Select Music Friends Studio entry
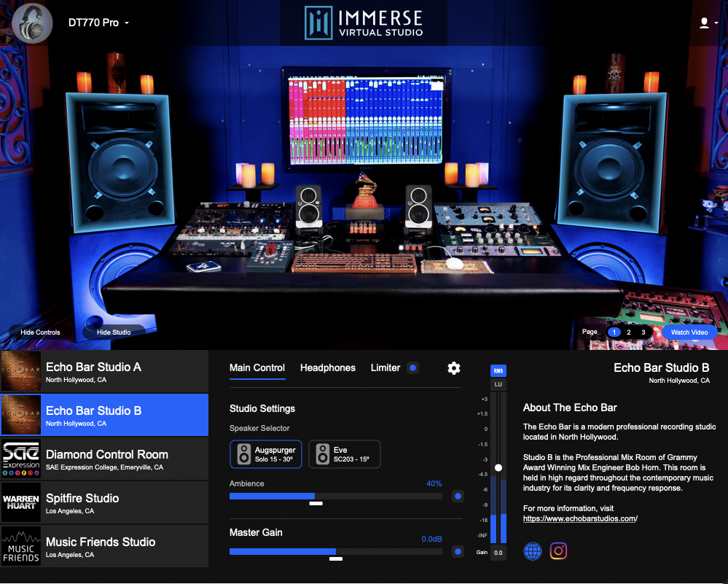The width and height of the screenshot is (728, 584). (104, 546)
